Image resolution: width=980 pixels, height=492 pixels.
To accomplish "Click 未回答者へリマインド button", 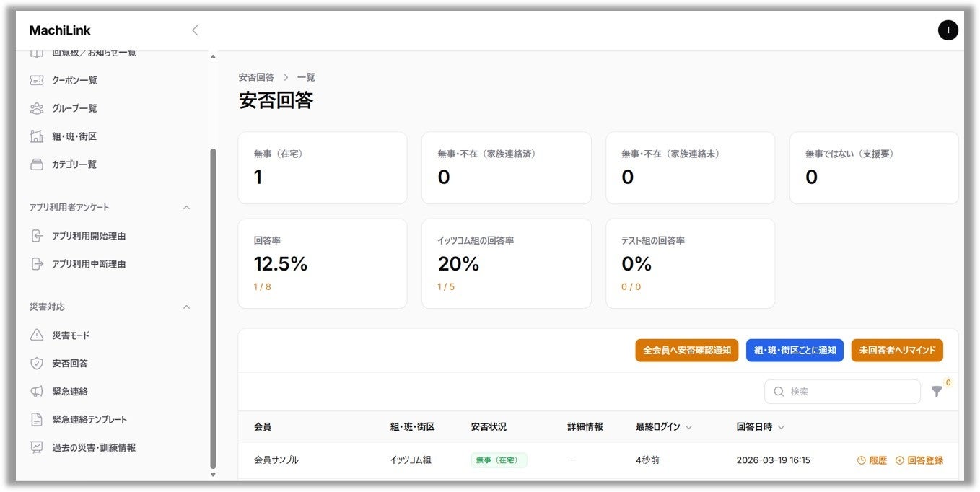I will [897, 351].
